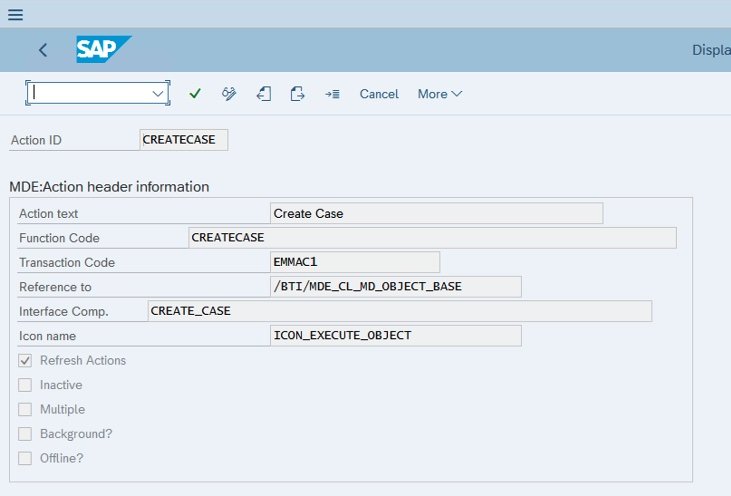Click the indent list icon
This screenshot has width=731, height=496.
(332, 94)
